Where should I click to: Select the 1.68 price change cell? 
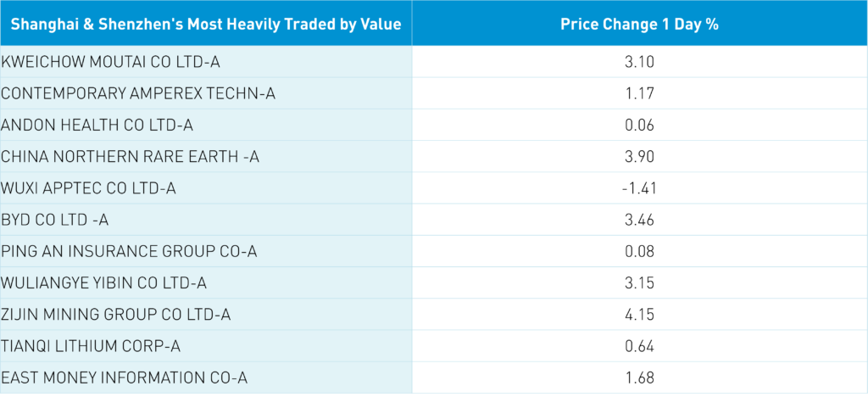639,377
